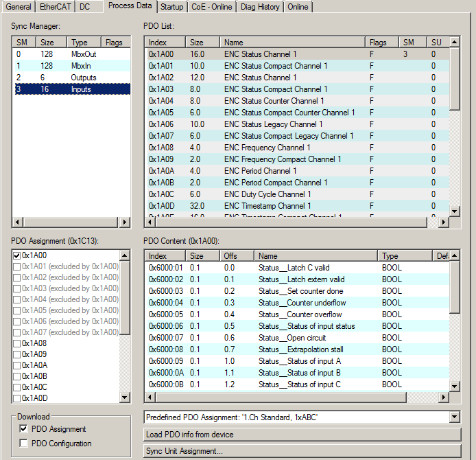Select Sync Manager row 2 Outputs
The height and width of the screenshot is (460, 476).
point(73,78)
